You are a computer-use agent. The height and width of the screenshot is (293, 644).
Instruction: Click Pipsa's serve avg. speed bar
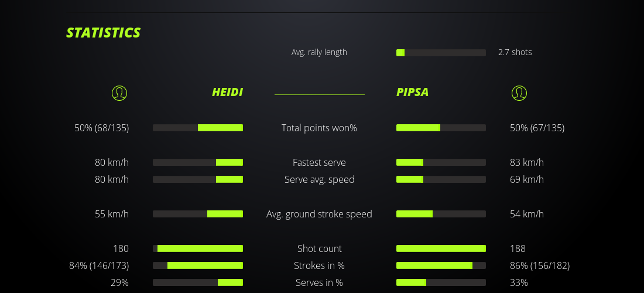tap(441, 179)
